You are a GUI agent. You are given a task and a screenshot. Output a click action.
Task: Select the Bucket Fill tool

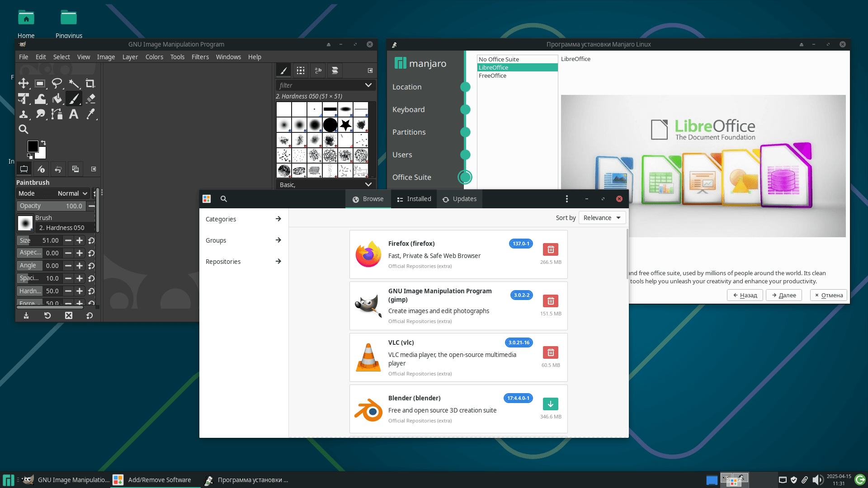point(57,99)
